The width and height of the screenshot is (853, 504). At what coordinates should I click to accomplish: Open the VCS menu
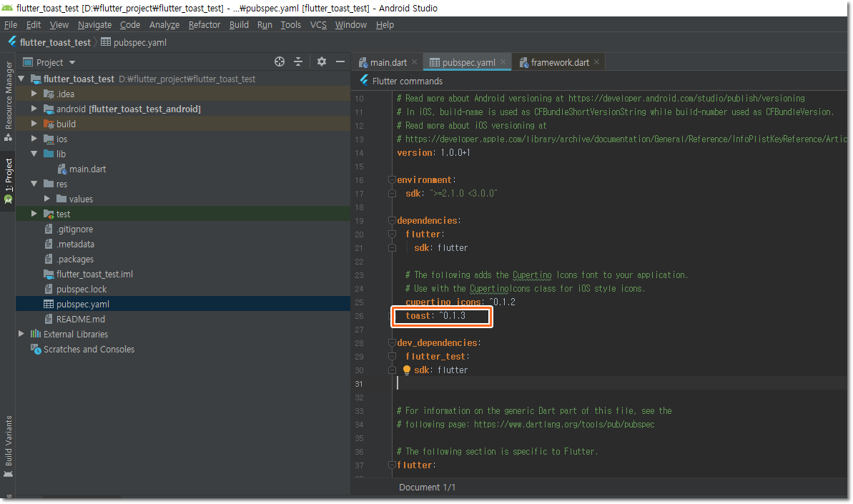318,24
